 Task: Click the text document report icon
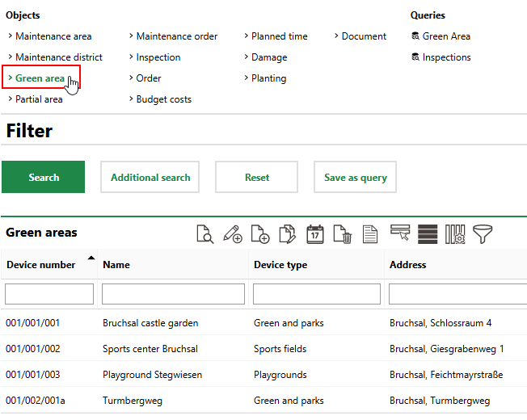click(x=369, y=234)
